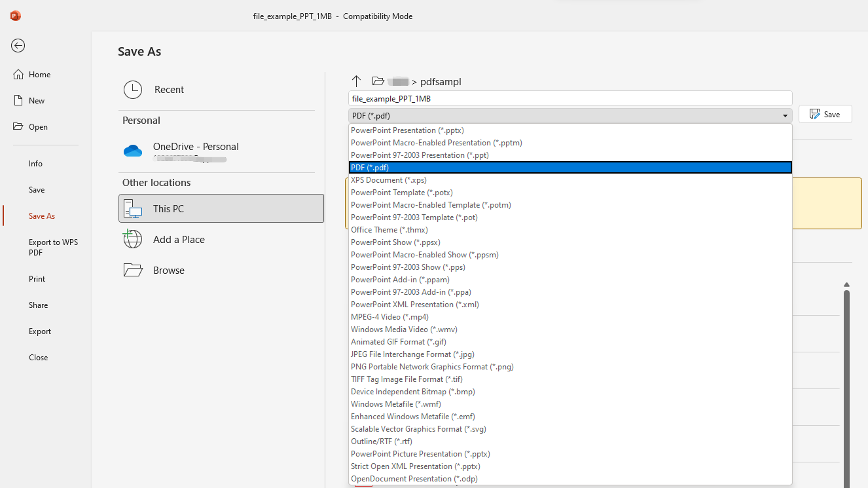This screenshot has width=868, height=488.
Task: Navigate back using the back arrow icon
Action: tap(18, 46)
